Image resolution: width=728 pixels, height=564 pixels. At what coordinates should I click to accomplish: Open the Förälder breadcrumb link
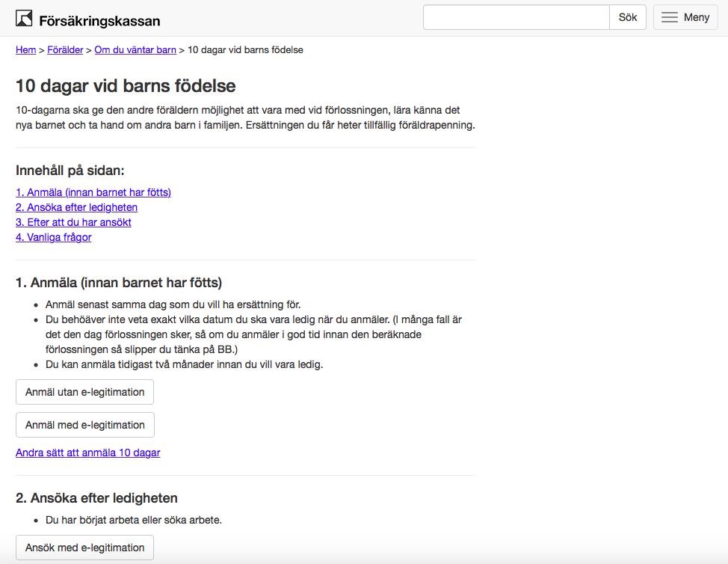[x=65, y=50]
